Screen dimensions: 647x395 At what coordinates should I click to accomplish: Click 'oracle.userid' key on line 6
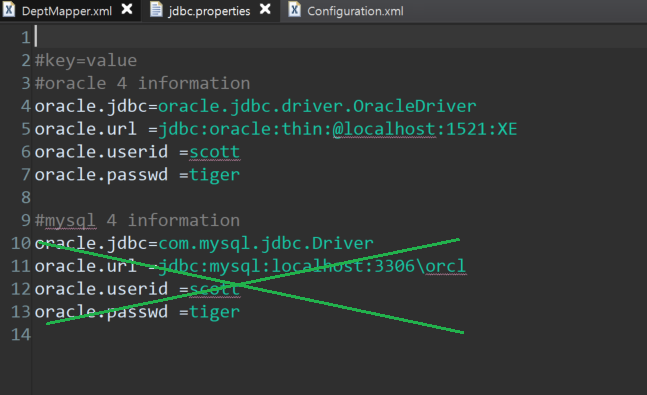101,152
